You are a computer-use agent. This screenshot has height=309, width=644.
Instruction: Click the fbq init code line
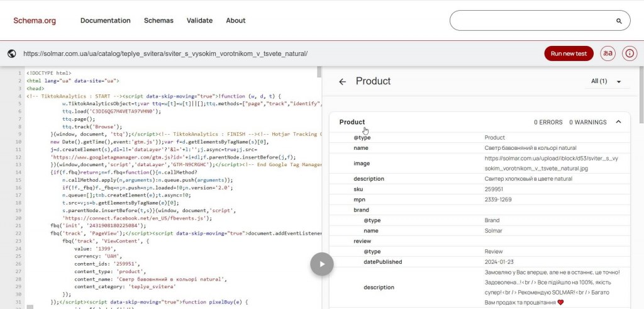pyautogui.click(x=98, y=225)
